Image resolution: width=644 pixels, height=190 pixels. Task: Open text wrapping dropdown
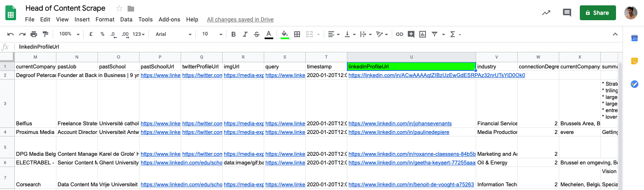365,34
